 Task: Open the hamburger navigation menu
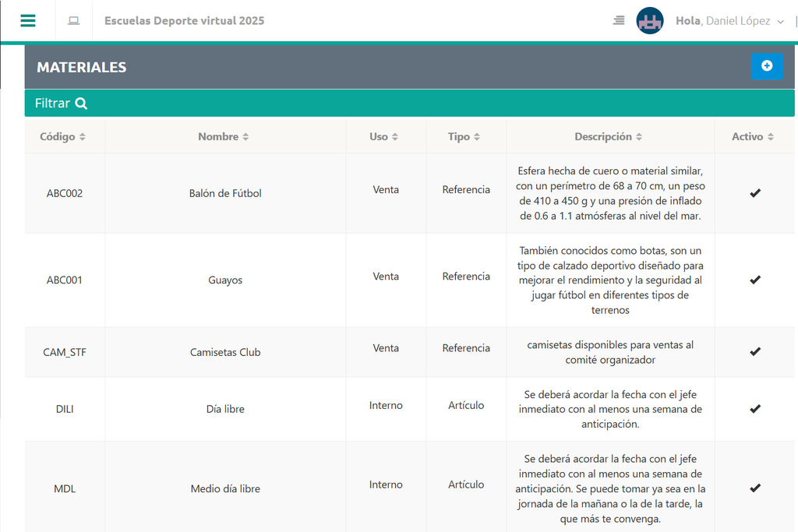click(x=28, y=20)
